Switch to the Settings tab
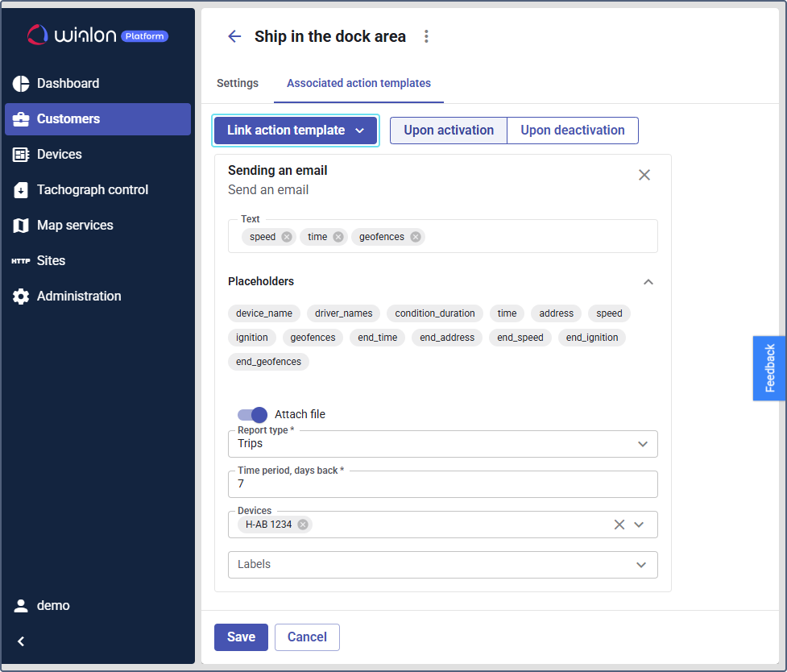The height and width of the screenshot is (672, 787). [x=238, y=83]
